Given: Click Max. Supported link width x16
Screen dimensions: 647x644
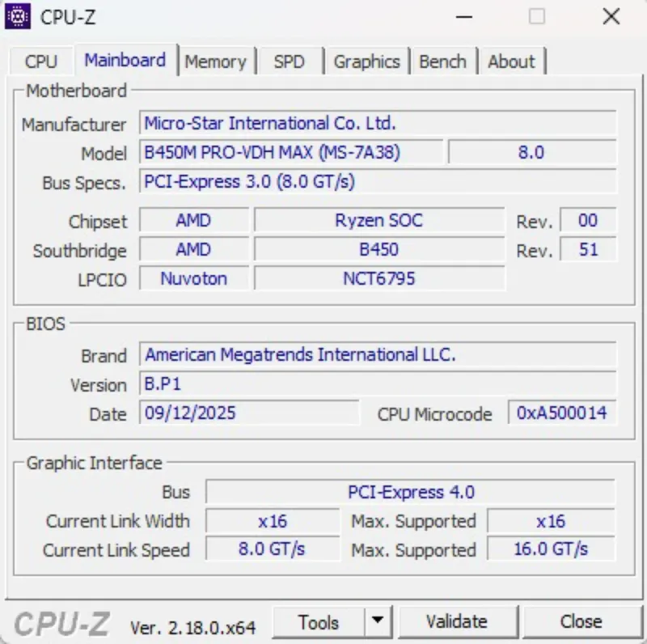Looking at the screenshot, I should click(551, 521).
